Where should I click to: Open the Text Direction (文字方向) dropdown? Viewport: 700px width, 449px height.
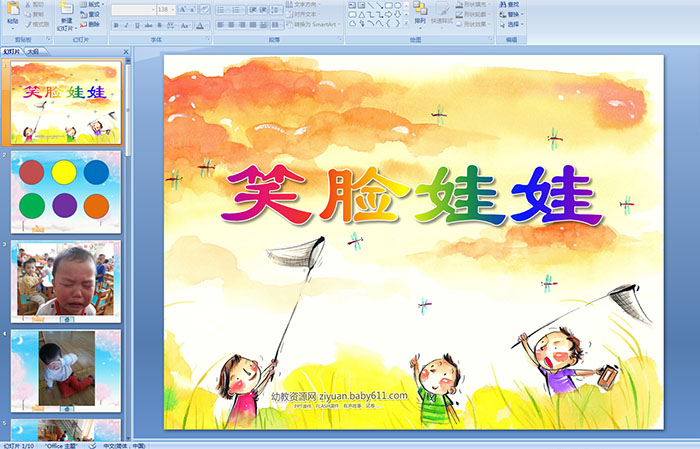(x=303, y=4)
